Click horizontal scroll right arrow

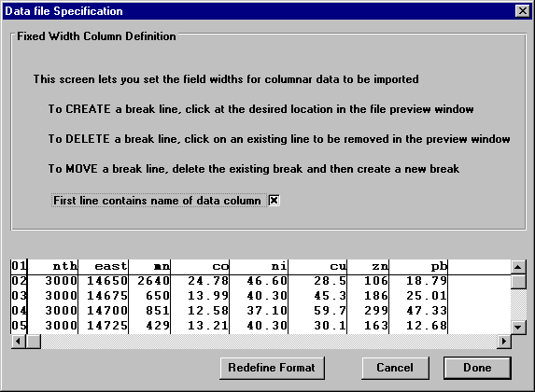pyautogui.click(x=503, y=342)
